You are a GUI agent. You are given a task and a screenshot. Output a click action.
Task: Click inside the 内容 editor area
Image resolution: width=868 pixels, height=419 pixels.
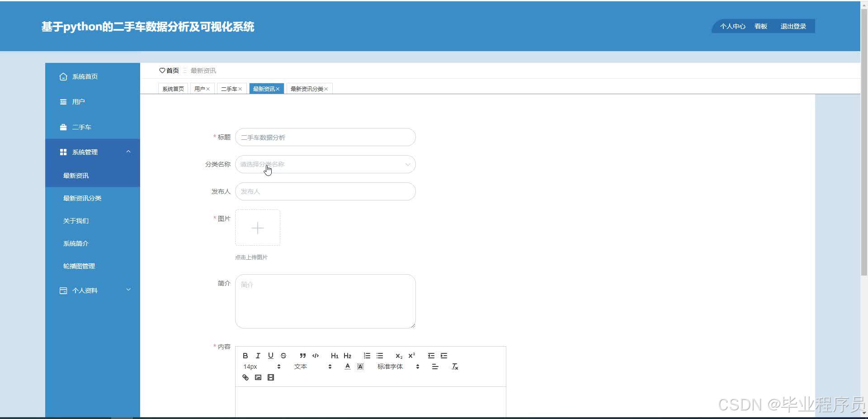pos(370,402)
